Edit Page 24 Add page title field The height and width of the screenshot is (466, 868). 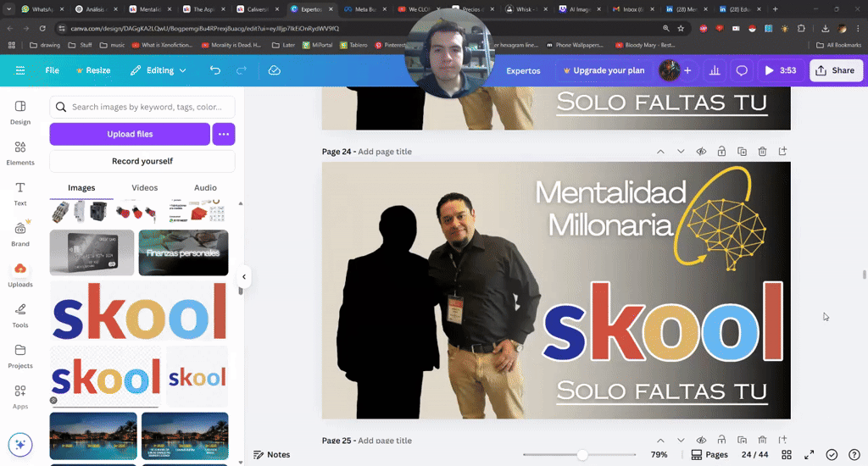pyautogui.click(x=385, y=152)
